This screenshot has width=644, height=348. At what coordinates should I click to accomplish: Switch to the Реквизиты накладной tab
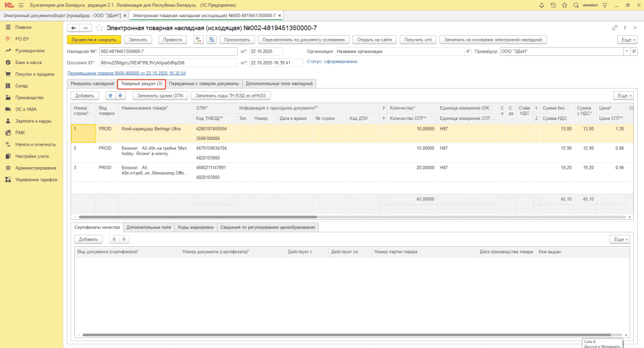click(92, 84)
